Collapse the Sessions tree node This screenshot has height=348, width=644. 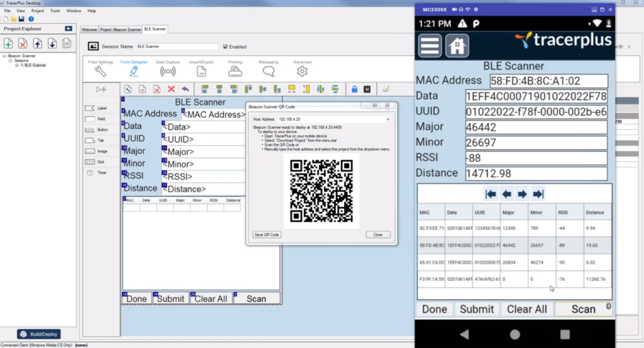tap(11, 60)
